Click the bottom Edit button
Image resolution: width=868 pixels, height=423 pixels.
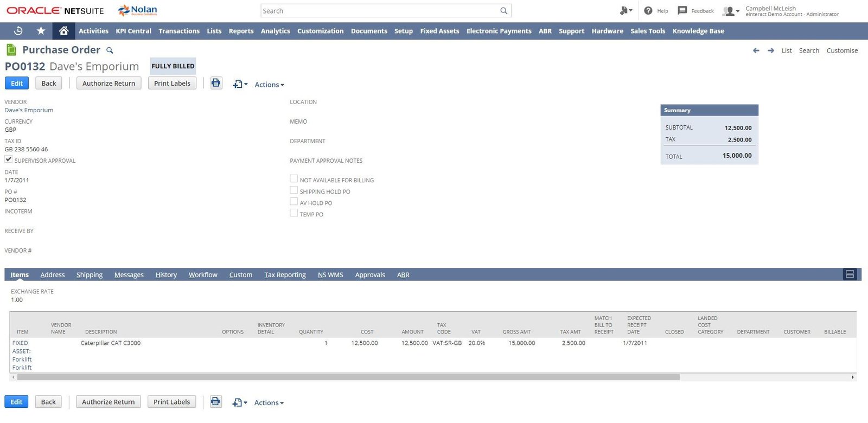coord(16,401)
